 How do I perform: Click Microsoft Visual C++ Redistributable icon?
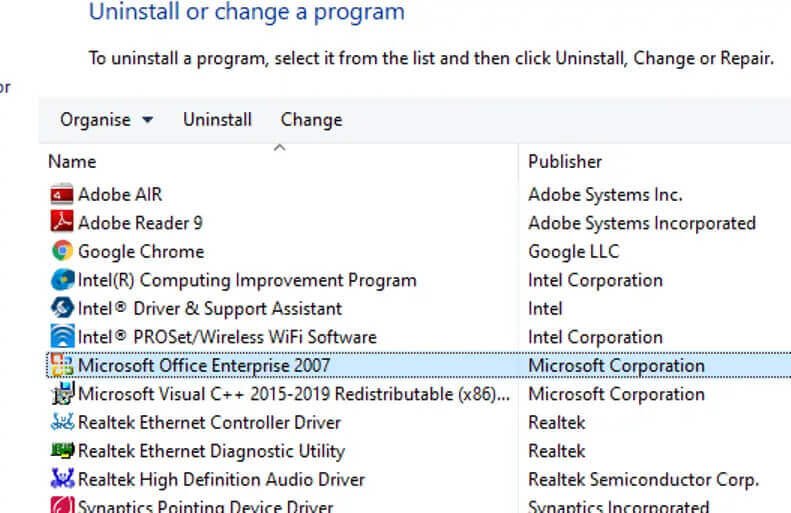[x=62, y=393]
